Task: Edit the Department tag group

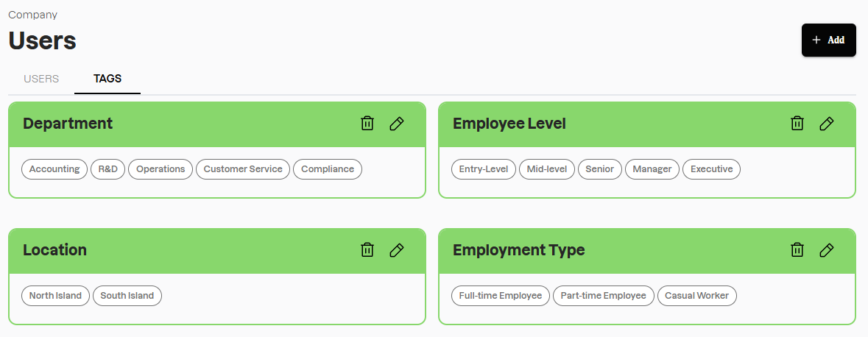Action: click(x=397, y=124)
